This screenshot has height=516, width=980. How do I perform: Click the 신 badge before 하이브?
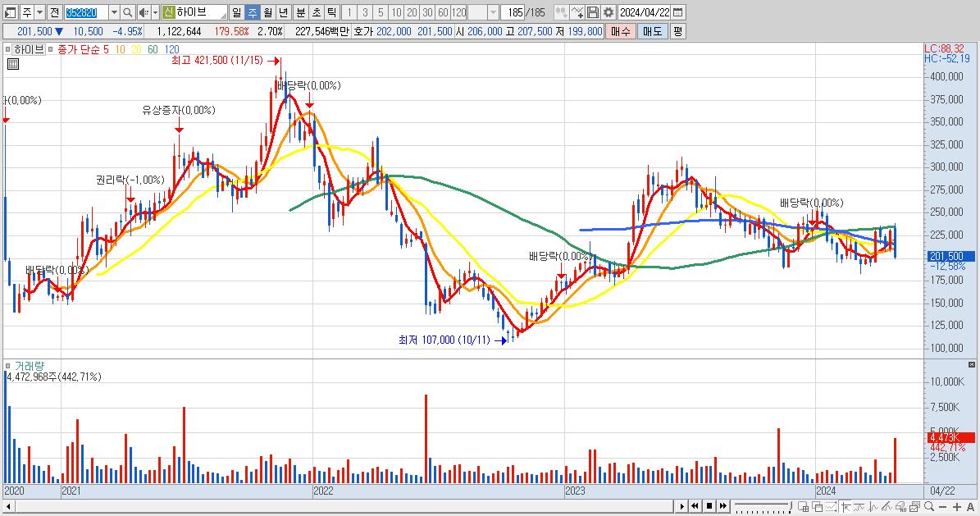tap(168, 11)
